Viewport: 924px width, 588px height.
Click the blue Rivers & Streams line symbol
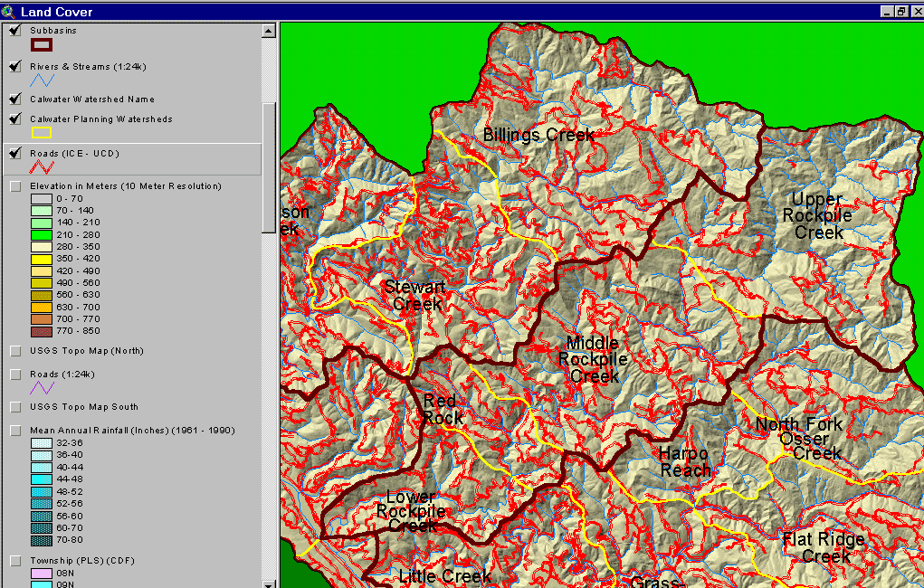[42, 81]
